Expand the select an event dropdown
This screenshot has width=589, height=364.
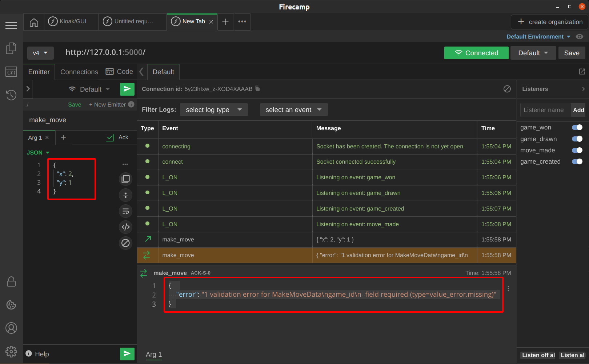(x=293, y=110)
